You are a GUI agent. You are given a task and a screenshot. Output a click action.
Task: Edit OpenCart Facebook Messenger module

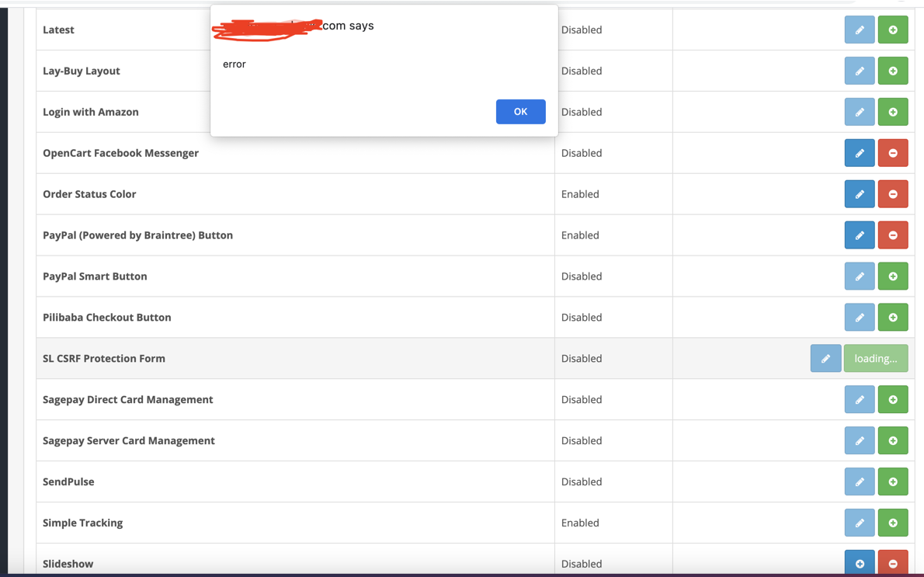pyautogui.click(x=860, y=153)
